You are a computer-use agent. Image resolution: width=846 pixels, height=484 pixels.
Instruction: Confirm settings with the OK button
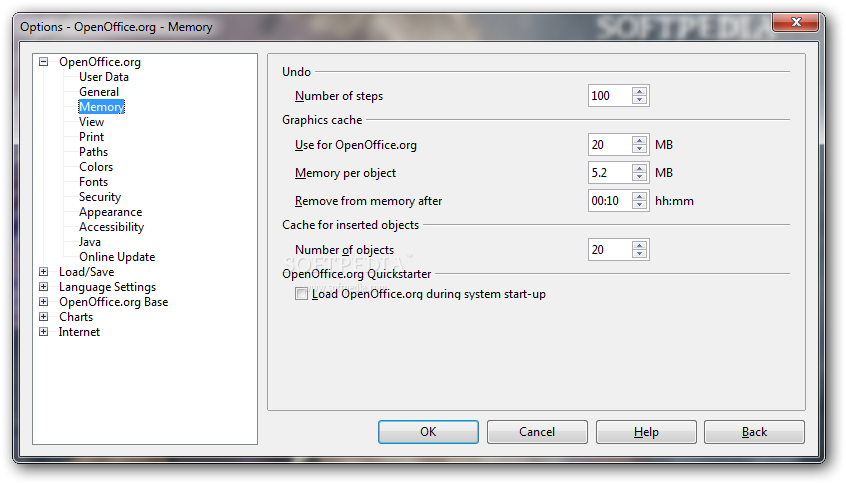point(428,432)
